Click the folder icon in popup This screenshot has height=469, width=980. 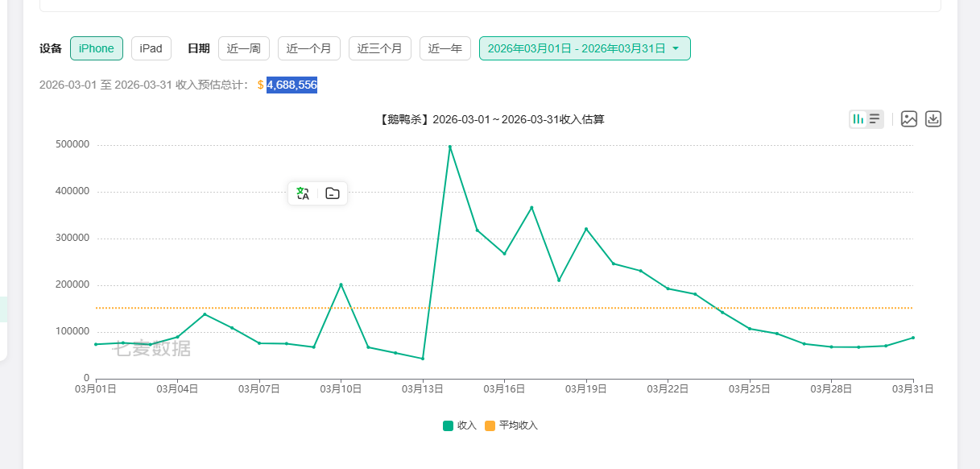333,193
